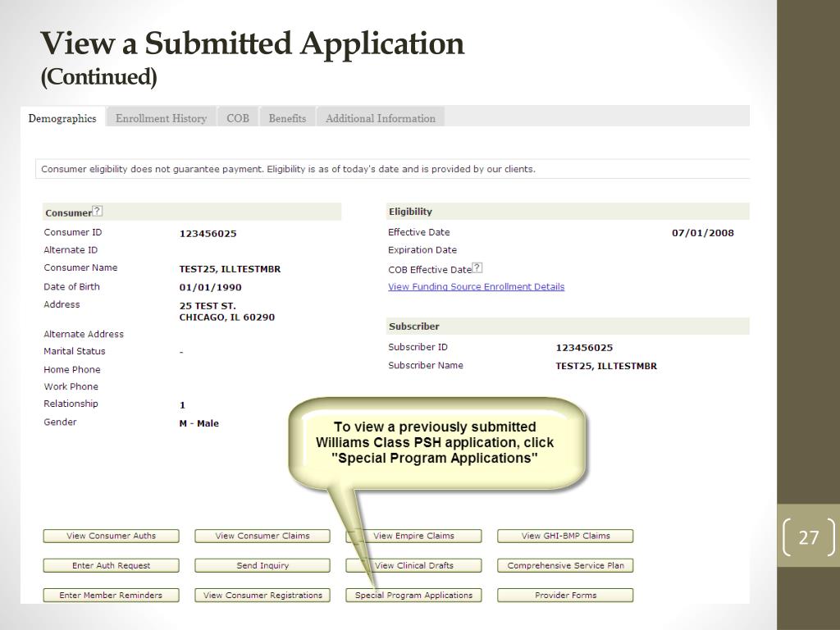Select the COB tab

click(238, 118)
